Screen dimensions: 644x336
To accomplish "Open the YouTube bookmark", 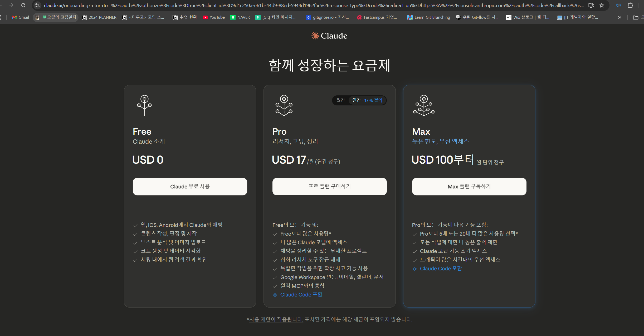I will pyautogui.click(x=214, y=17).
